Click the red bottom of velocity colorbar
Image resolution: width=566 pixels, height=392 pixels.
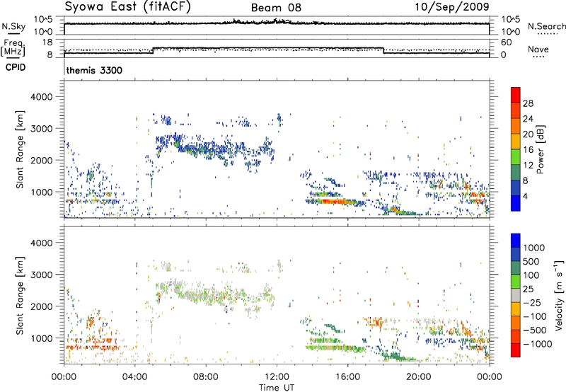point(516,350)
